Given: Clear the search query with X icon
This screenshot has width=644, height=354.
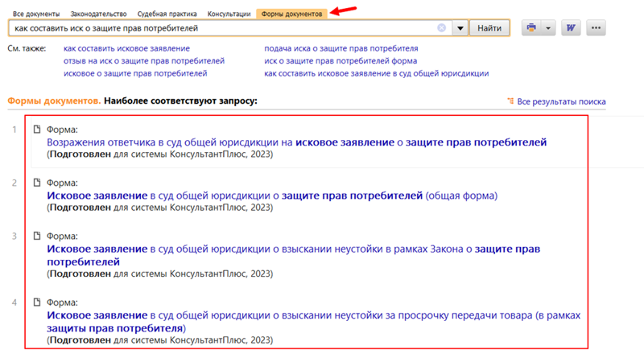Looking at the screenshot, I should (441, 28).
